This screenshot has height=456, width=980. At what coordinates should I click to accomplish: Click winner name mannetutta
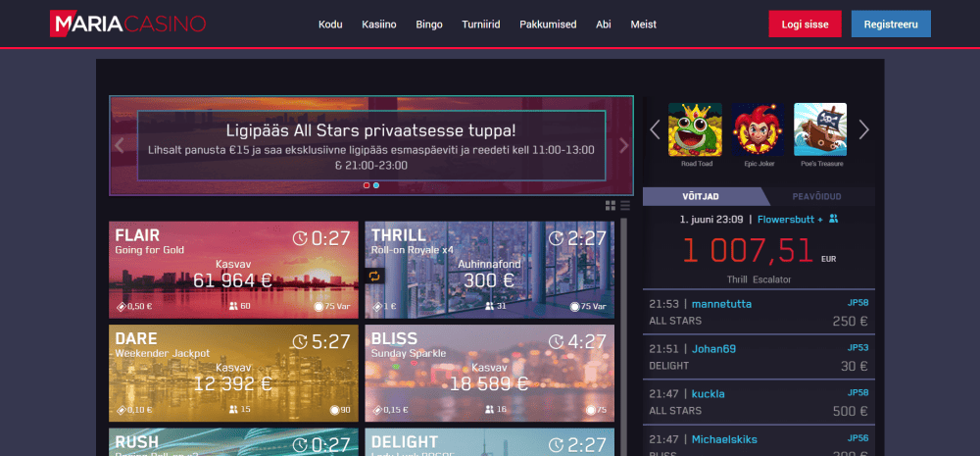point(721,304)
